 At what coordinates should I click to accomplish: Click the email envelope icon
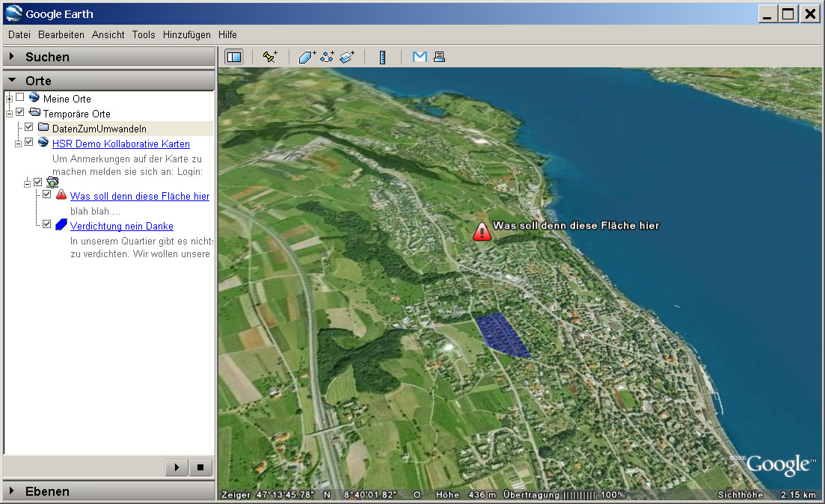click(420, 57)
